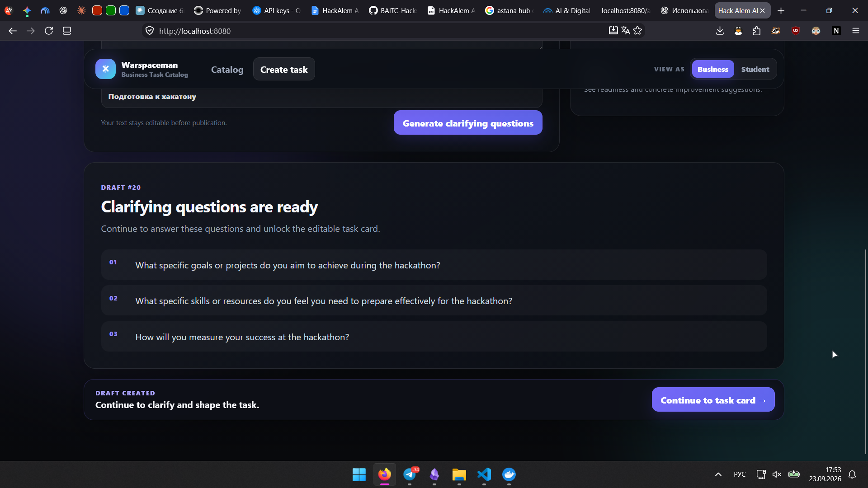Bookmark page with star icon
Image resolution: width=868 pixels, height=488 pixels.
(637, 30)
